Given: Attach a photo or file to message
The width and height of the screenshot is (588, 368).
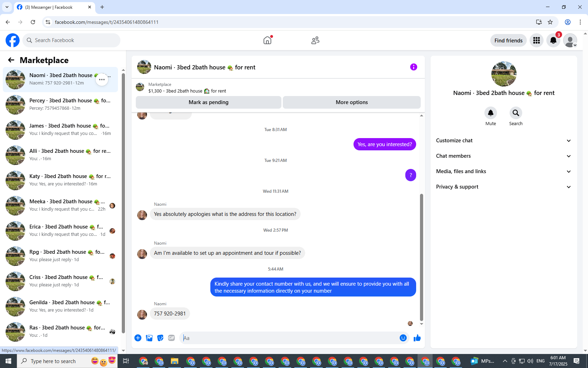Looking at the screenshot, I should click(x=149, y=338).
